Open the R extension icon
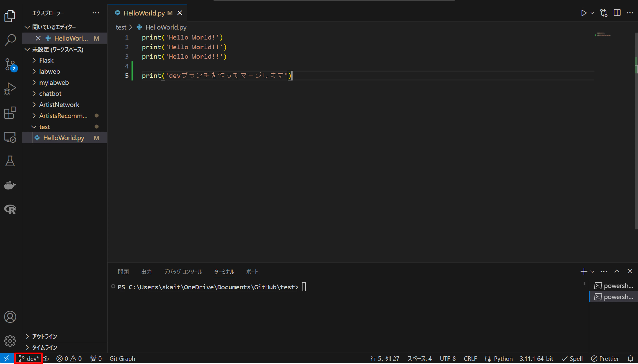The height and width of the screenshot is (364, 638). [x=10, y=209]
